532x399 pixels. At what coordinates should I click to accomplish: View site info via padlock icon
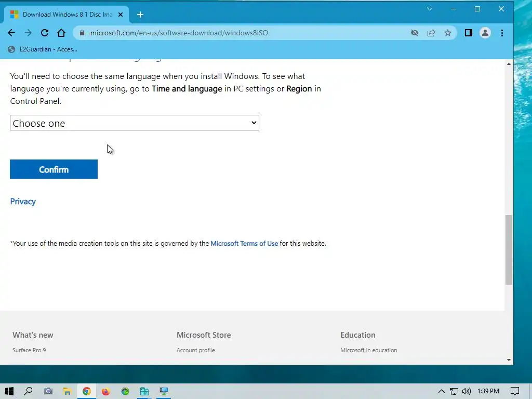click(x=82, y=33)
